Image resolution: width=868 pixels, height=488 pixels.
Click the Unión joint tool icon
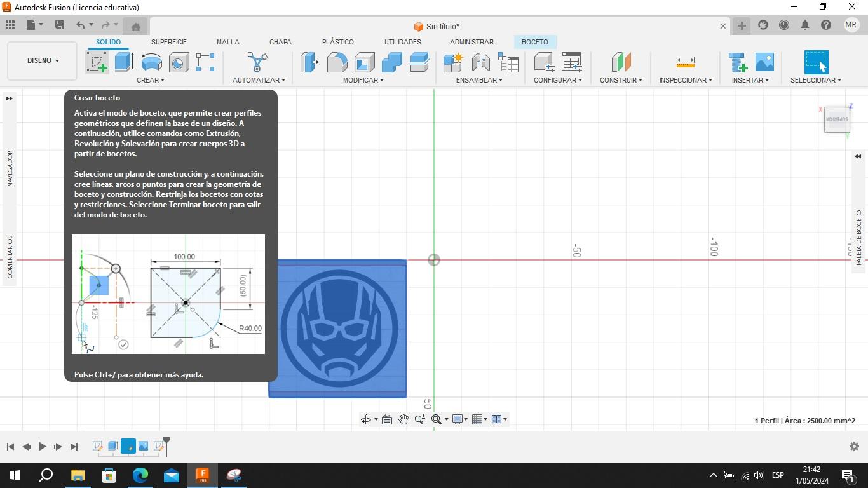tap(480, 62)
